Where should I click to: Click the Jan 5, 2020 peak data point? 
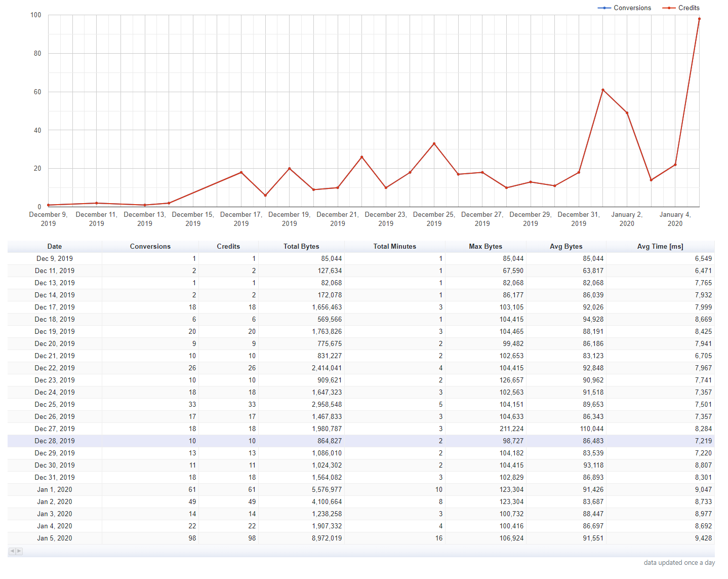pos(699,19)
